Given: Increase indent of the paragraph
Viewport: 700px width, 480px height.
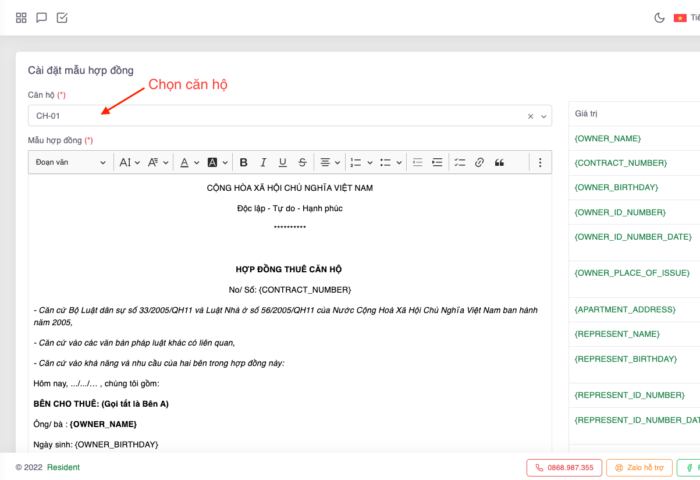Looking at the screenshot, I should click(x=438, y=162).
